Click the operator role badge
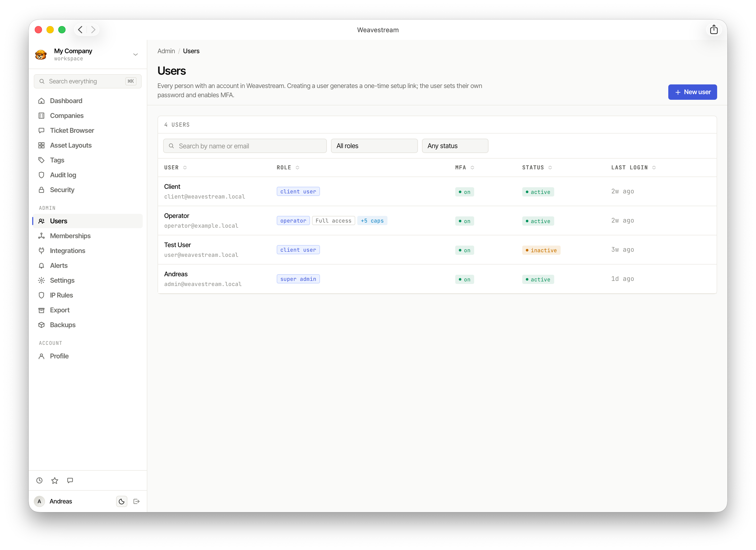Viewport: 756px width, 550px height. [x=293, y=221]
